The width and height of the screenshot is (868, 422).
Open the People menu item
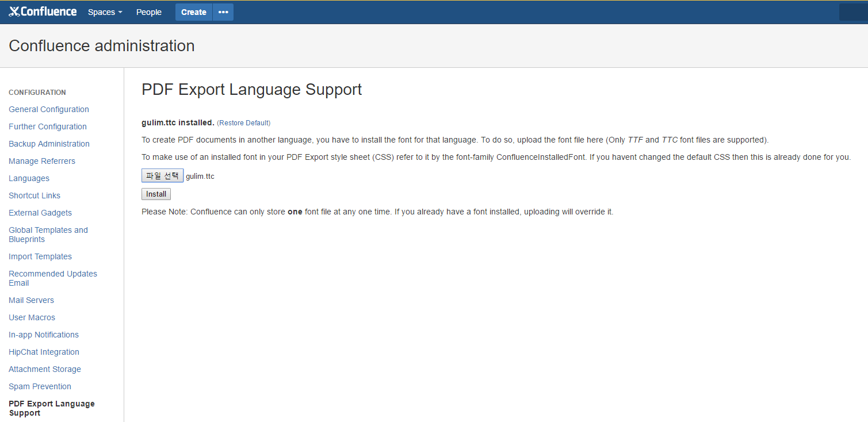tap(148, 12)
